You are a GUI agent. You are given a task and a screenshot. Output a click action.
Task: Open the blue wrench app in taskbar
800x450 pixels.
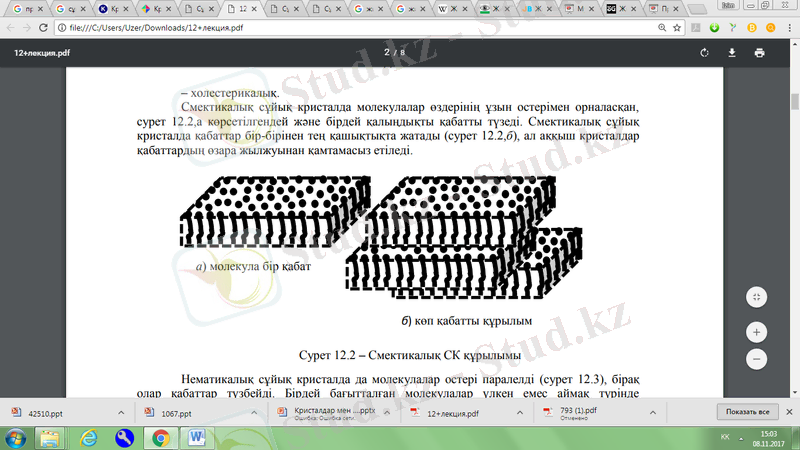(124, 439)
